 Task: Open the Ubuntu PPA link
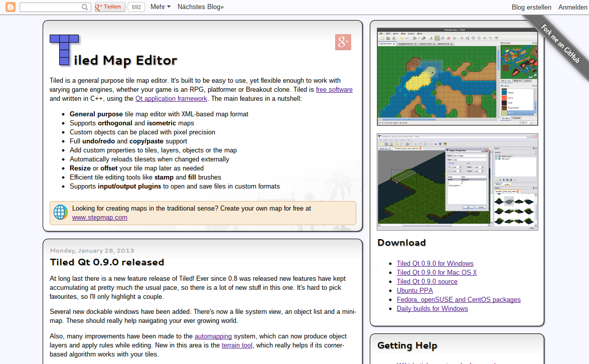(x=415, y=290)
